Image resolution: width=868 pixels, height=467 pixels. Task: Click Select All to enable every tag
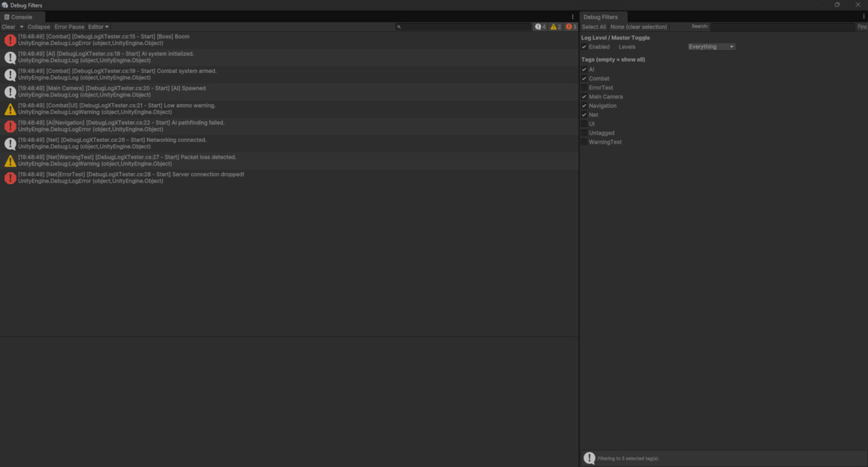pos(593,26)
